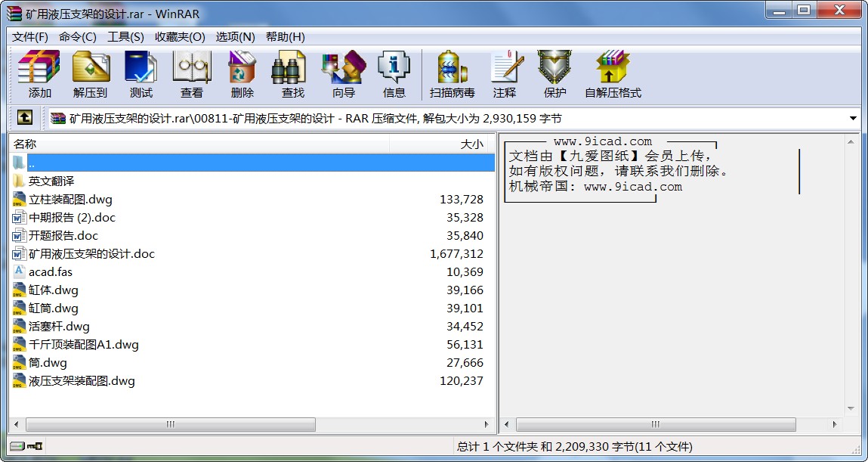This screenshot has width=868, height=462.
Task: Click the Protect (保护) shield icon
Action: click(x=554, y=74)
